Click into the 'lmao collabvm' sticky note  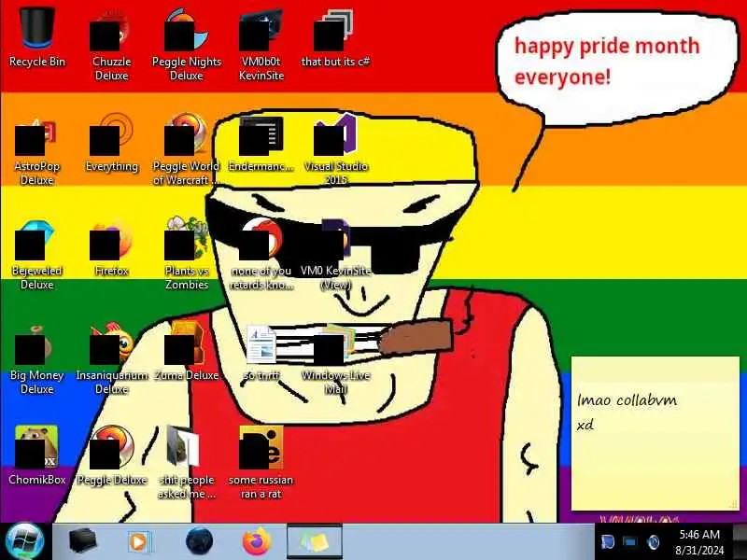[x=655, y=433]
